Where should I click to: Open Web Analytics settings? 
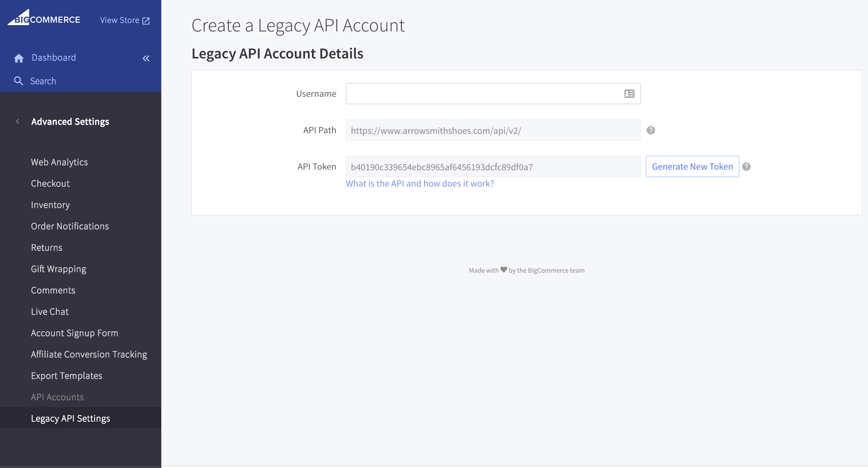point(59,162)
